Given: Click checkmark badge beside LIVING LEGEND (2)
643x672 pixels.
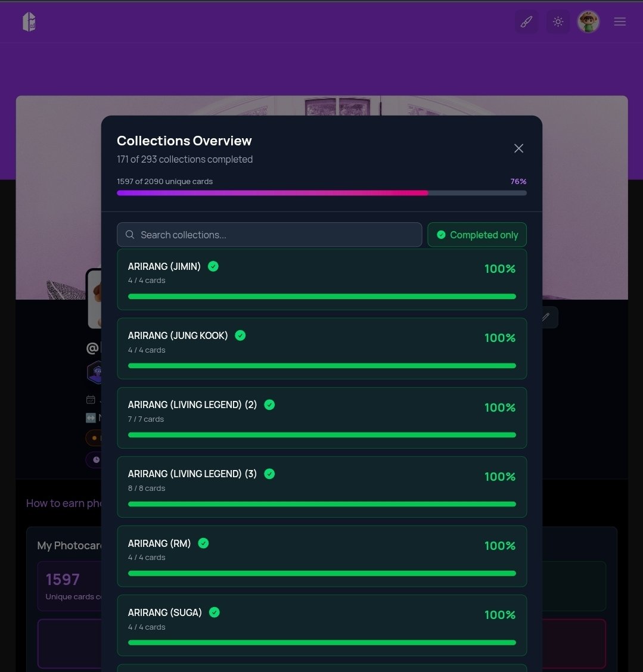Looking at the screenshot, I should (269, 405).
